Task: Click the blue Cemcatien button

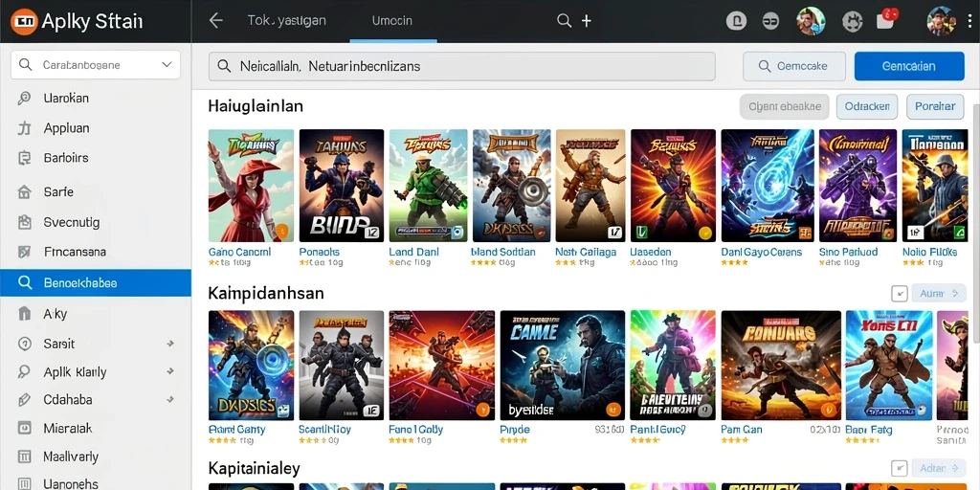Action: [x=909, y=66]
